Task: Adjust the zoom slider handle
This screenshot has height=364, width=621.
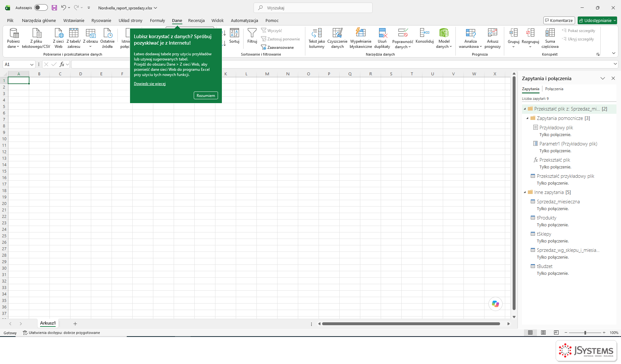Action: [x=585, y=333]
